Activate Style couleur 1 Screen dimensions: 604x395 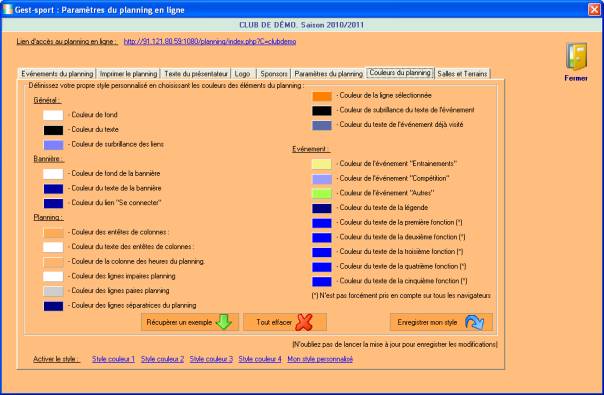pos(113,359)
